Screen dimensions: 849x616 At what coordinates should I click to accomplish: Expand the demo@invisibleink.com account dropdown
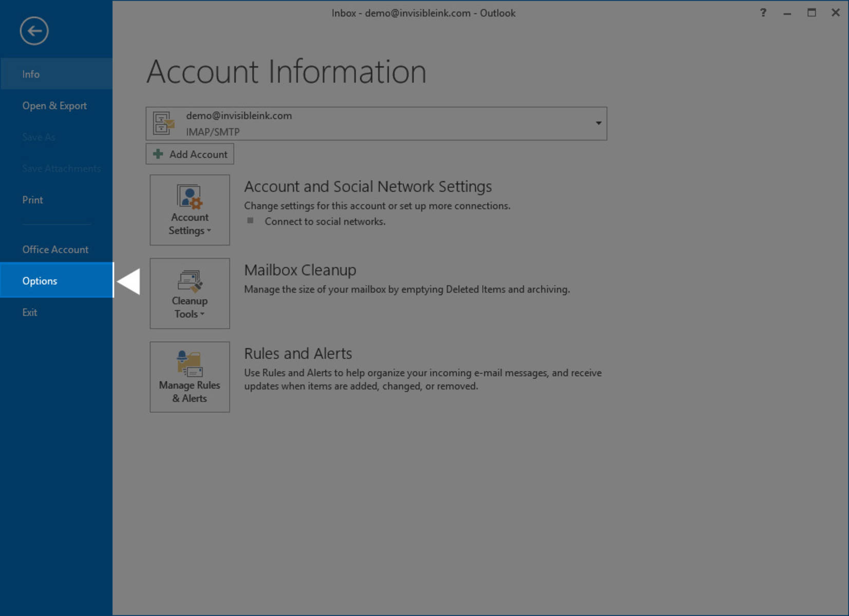(x=598, y=123)
